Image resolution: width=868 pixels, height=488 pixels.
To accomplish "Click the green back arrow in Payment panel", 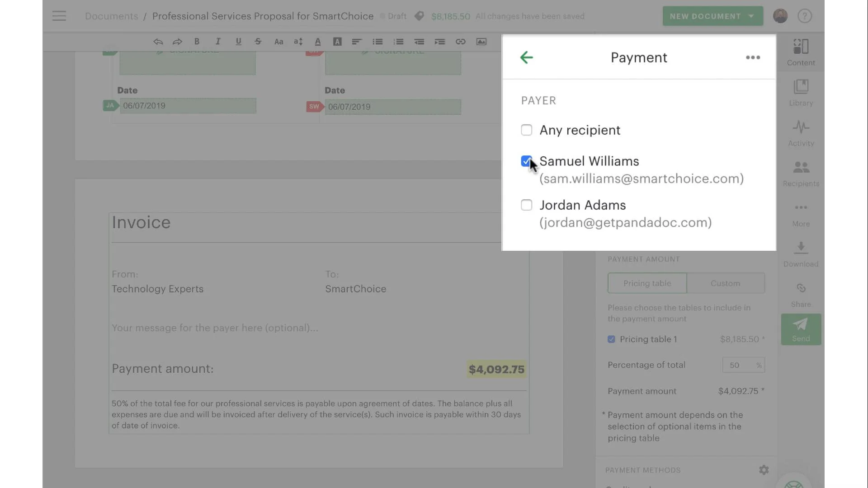I will click(526, 57).
